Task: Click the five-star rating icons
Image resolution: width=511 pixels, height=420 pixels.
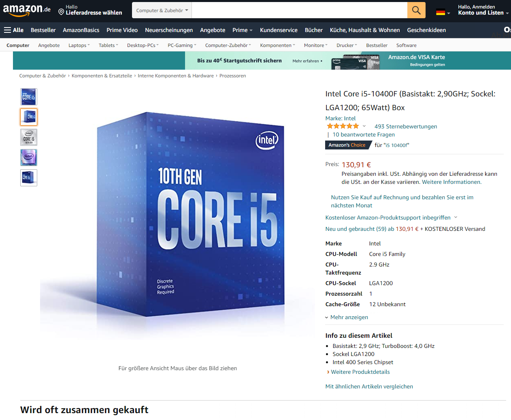Action: coord(343,126)
